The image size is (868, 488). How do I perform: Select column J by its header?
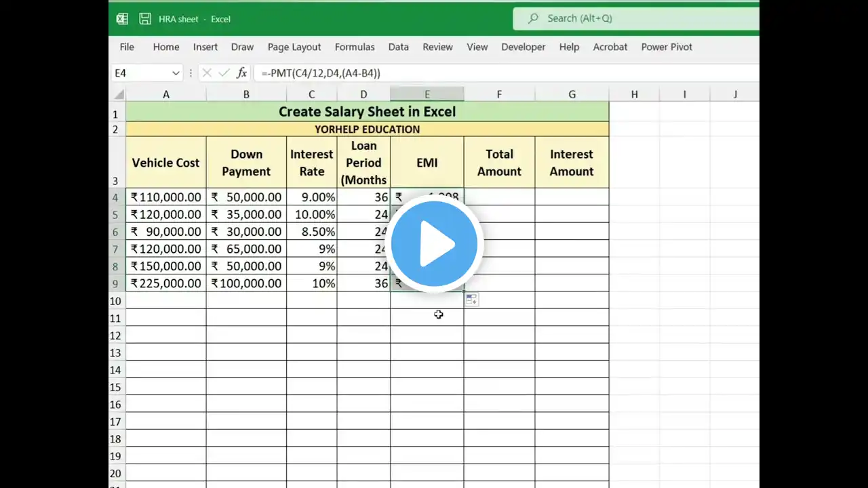(x=734, y=94)
